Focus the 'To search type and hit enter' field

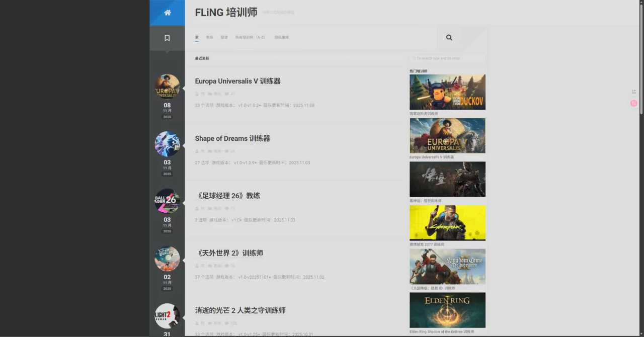(447, 58)
